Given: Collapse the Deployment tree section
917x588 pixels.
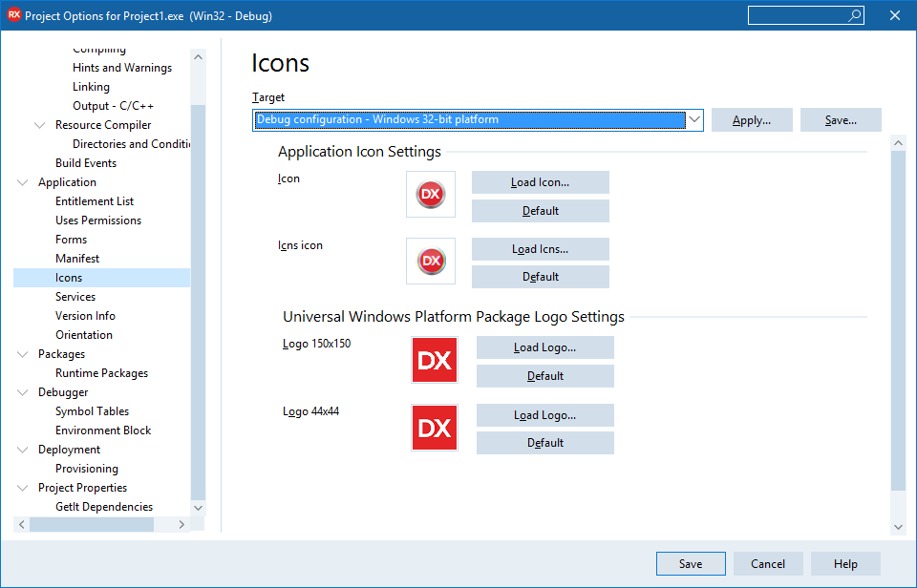Looking at the screenshot, I should click(x=22, y=449).
